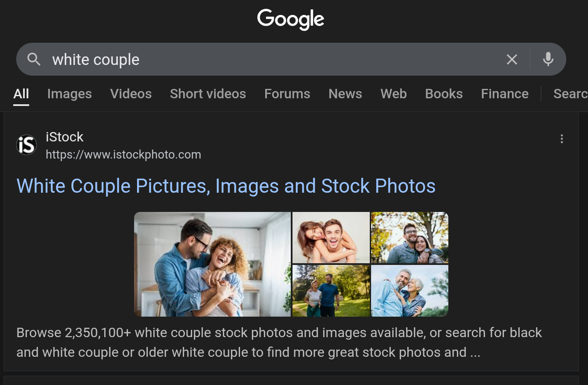Go to the Forums tab
The width and height of the screenshot is (588, 385).
tap(287, 94)
